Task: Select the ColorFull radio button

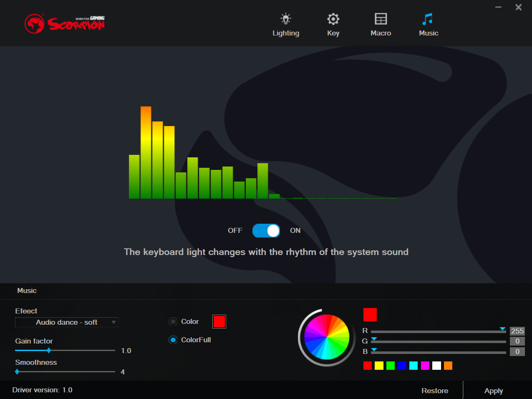Action: click(x=173, y=340)
